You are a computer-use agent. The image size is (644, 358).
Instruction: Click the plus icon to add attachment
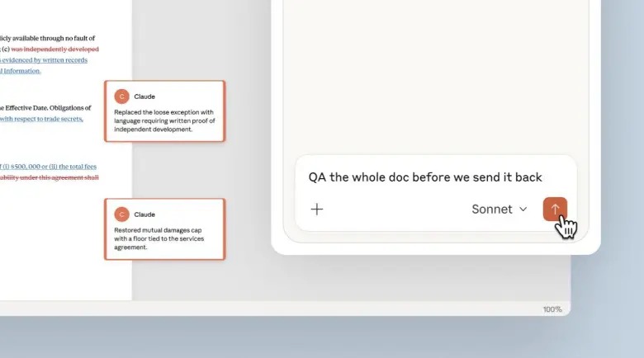tap(317, 210)
